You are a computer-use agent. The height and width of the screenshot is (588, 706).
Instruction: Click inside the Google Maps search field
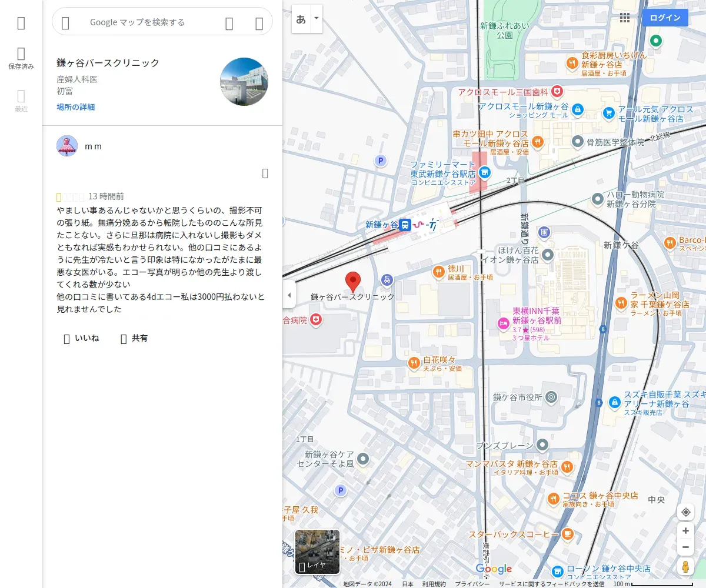coord(137,22)
